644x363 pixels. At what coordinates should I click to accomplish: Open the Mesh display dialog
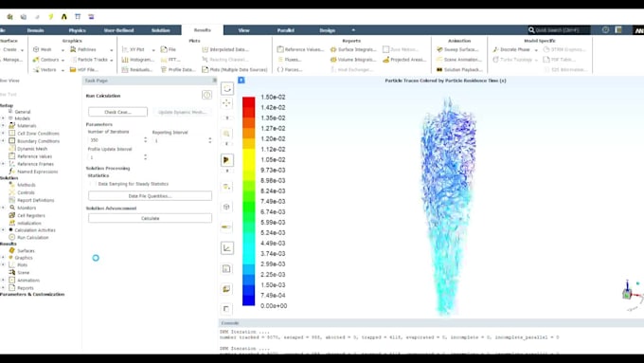43,49
